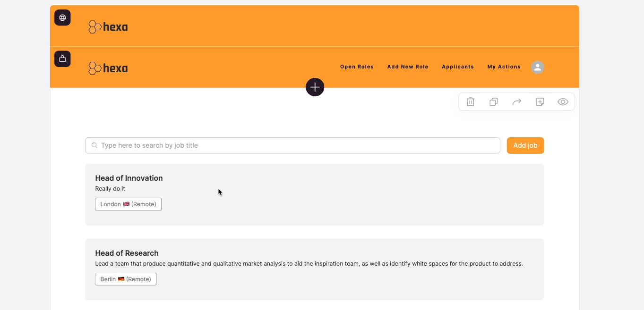Open the Head of Research job title
The width and height of the screenshot is (644, 310).
pyautogui.click(x=127, y=253)
